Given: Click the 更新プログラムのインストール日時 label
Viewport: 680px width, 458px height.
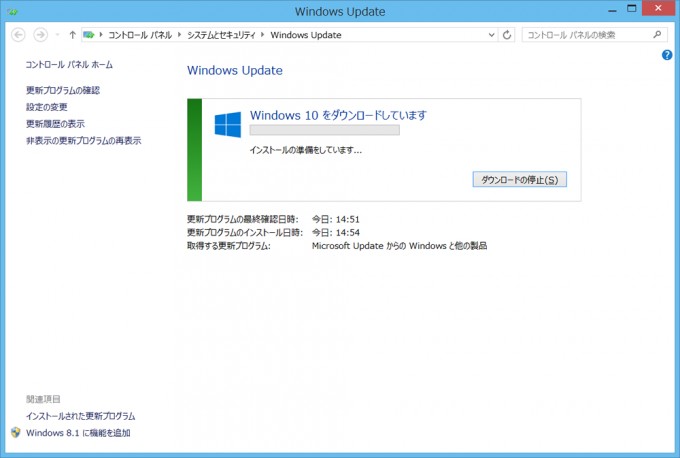Looking at the screenshot, I should (x=245, y=233).
